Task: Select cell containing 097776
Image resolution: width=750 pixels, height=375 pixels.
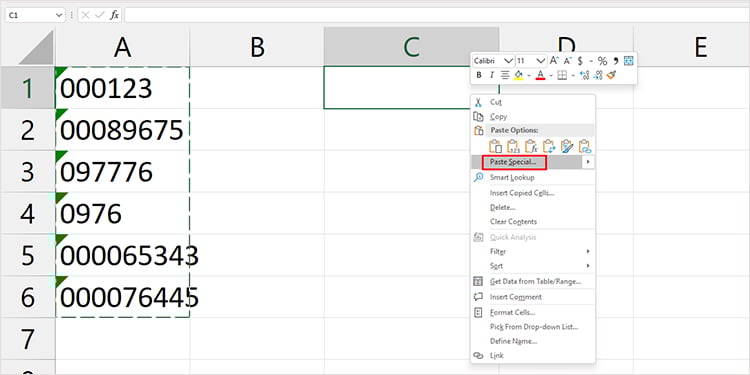Action: click(x=122, y=172)
